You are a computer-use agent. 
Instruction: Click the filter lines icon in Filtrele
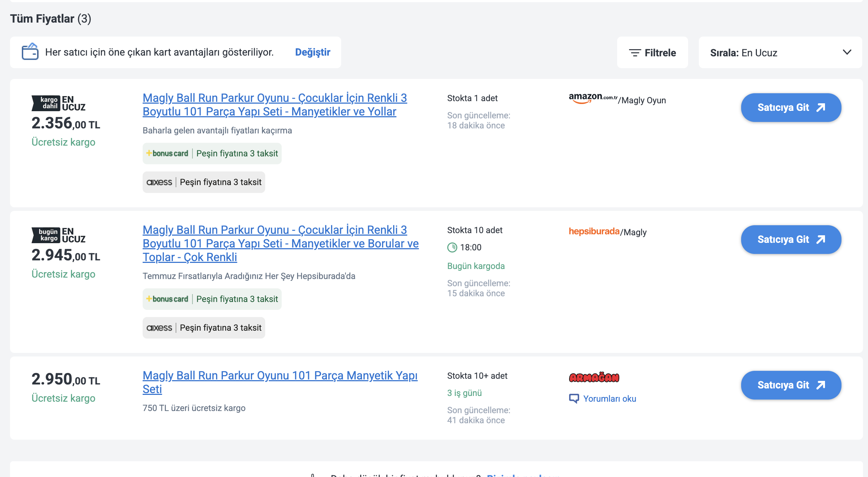tap(635, 53)
